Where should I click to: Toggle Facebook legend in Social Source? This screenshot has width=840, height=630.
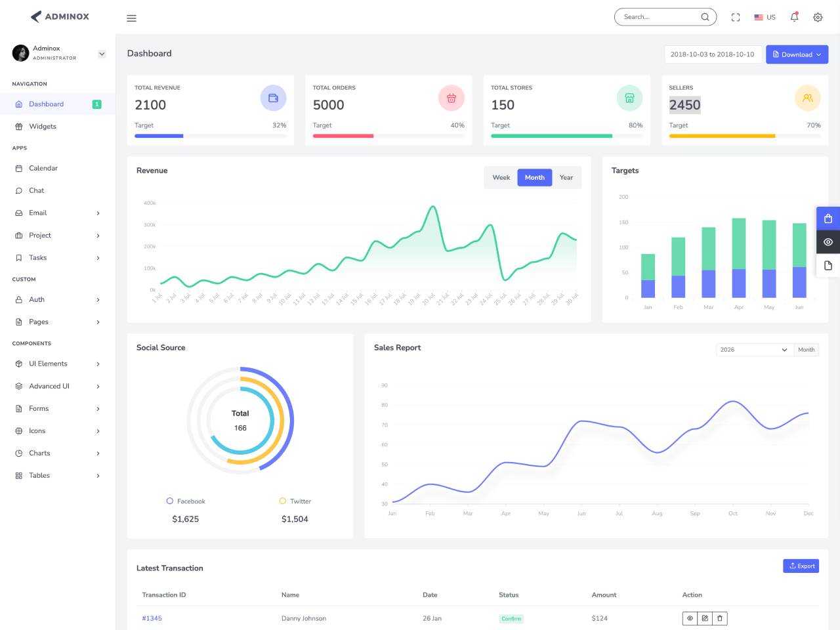pyautogui.click(x=186, y=501)
